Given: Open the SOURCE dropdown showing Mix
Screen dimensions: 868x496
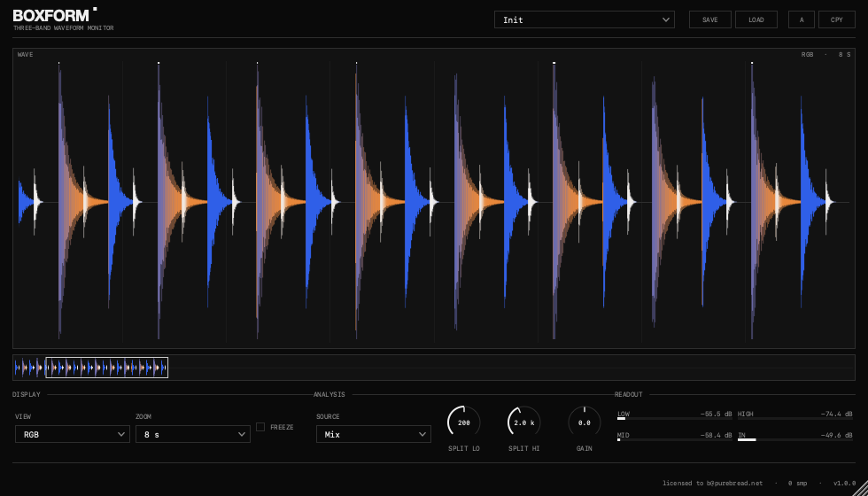Looking at the screenshot, I should point(374,434).
